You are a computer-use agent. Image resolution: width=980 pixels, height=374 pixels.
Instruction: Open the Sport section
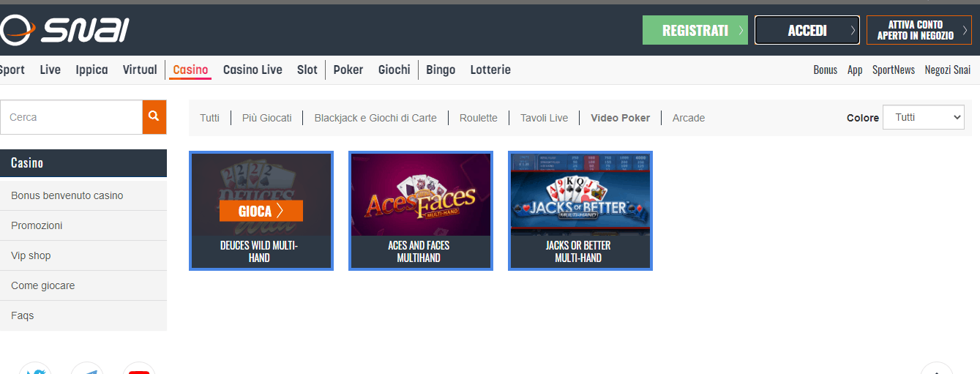11,70
